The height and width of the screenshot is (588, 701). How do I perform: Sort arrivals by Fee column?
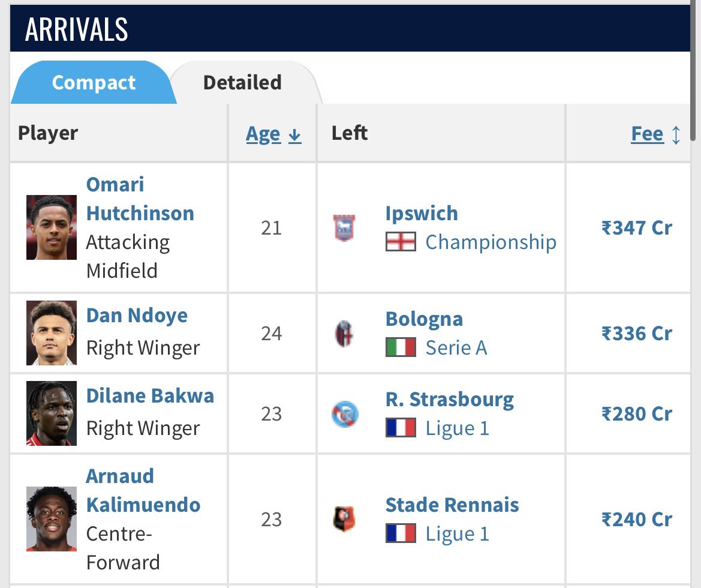(x=647, y=134)
